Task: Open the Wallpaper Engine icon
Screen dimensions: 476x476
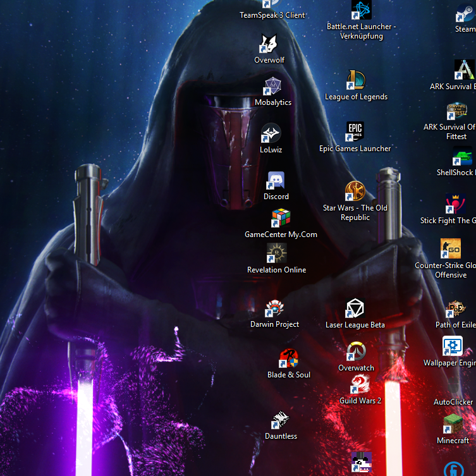Action: (453, 346)
